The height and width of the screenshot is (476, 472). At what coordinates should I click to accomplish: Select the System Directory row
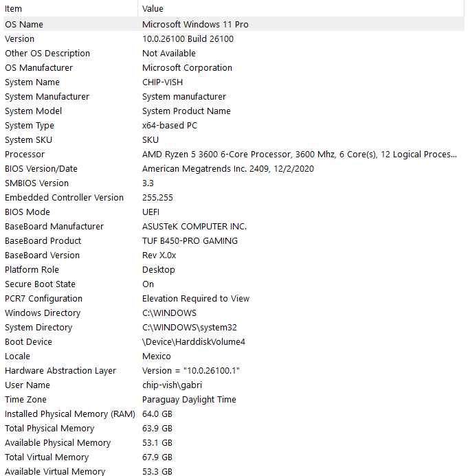point(234,327)
